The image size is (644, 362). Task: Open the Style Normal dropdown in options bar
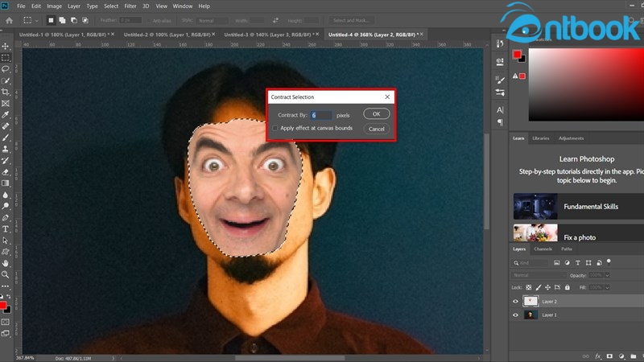(213, 20)
